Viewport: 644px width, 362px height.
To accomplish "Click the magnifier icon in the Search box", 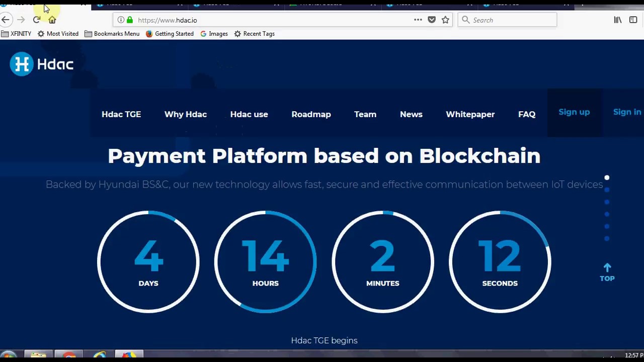I will pos(466,20).
